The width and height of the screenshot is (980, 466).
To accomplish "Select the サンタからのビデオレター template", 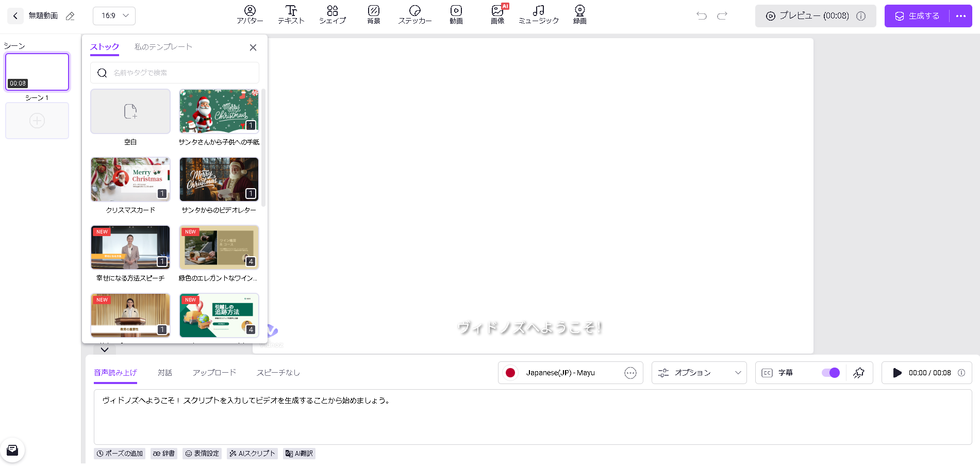I will pyautogui.click(x=219, y=179).
